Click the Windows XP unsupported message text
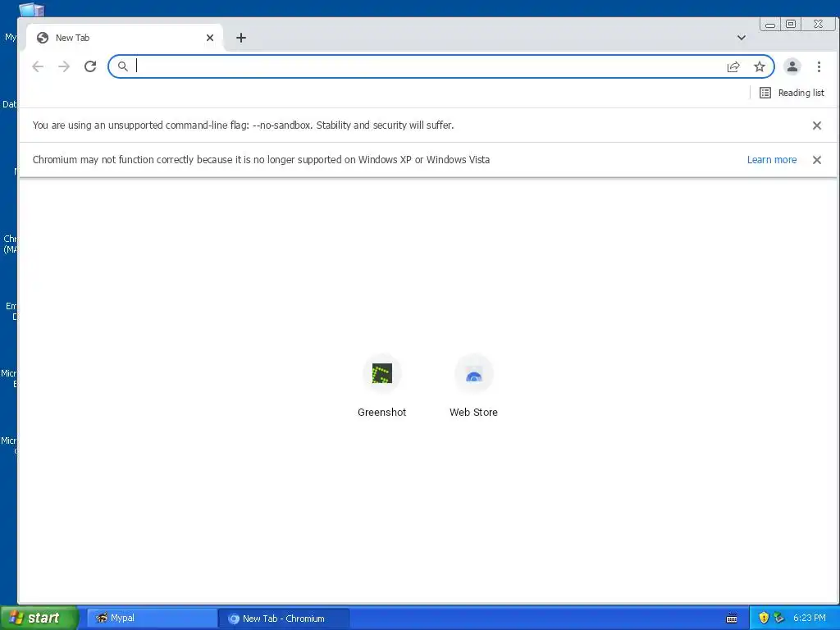Screen dimensions: 840x630 [261, 160]
